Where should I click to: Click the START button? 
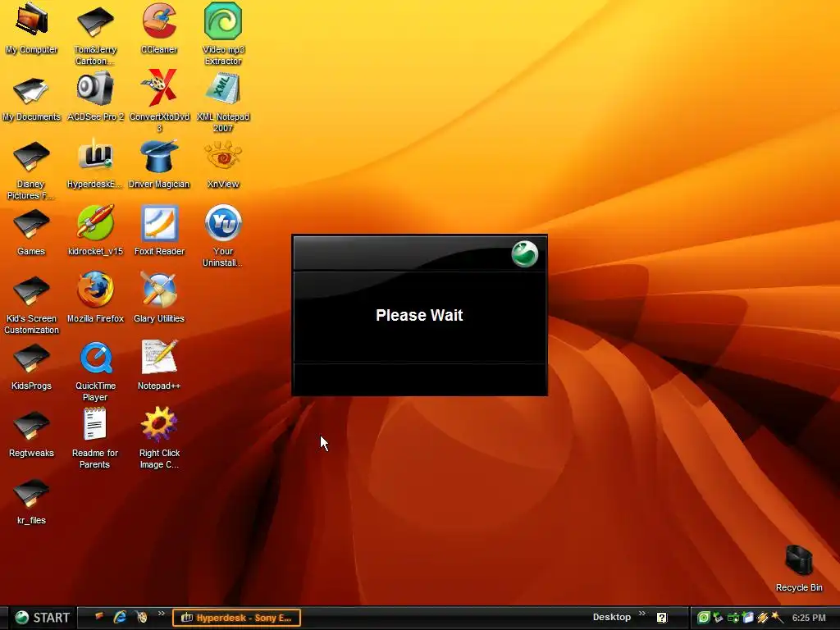coord(43,618)
